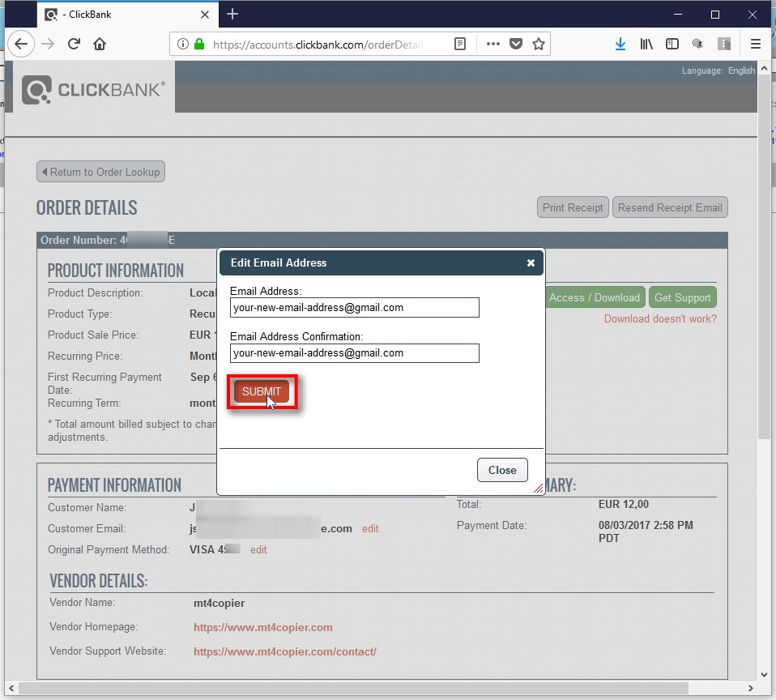Click the horizontal scrollbar right arrow
The height and width of the screenshot is (700, 776).
click(751, 688)
